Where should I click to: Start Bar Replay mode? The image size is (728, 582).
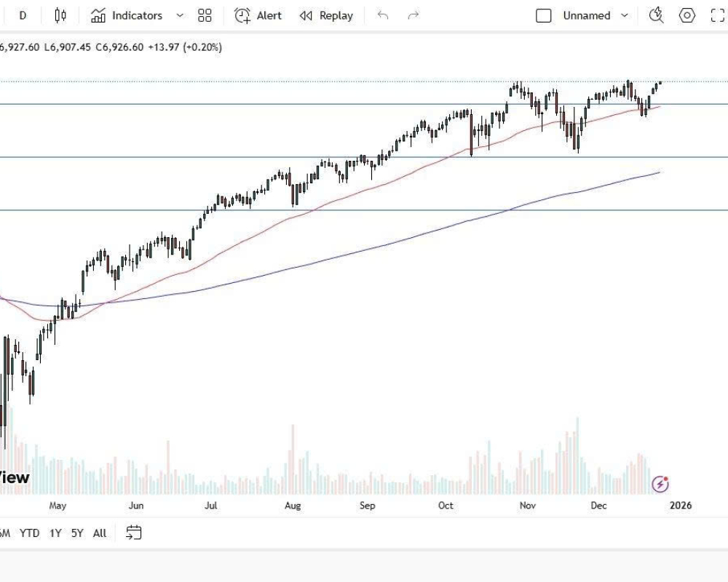(x=326, y=15)
